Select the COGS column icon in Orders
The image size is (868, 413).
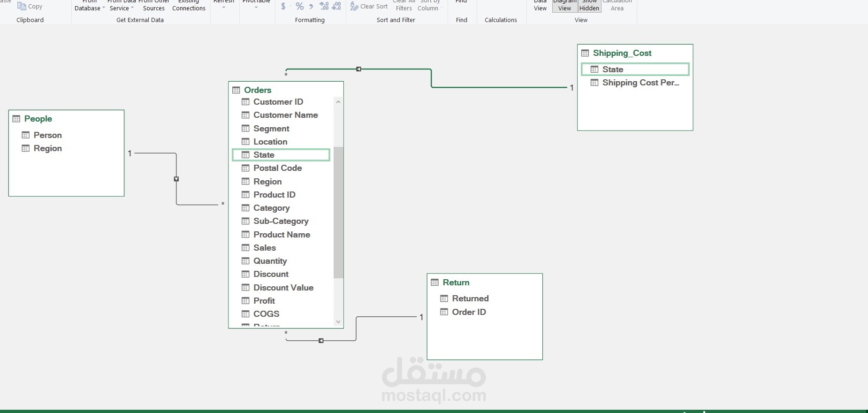[245, 314]
